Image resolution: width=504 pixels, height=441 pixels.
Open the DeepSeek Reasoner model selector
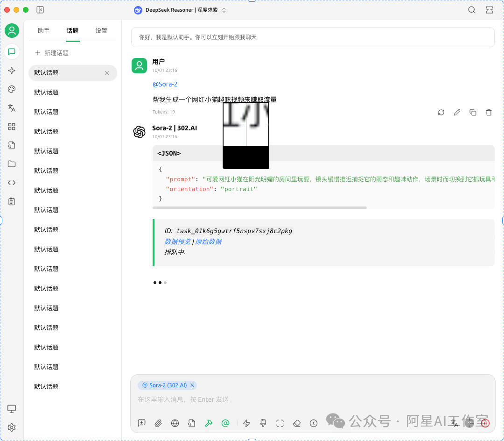[x=180, y=10]
